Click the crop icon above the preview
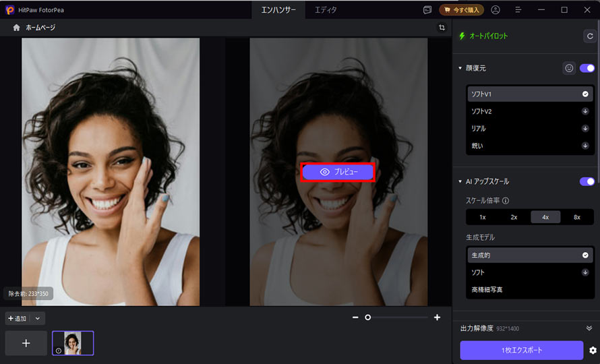The image size is (600, 364). point(442,28)
